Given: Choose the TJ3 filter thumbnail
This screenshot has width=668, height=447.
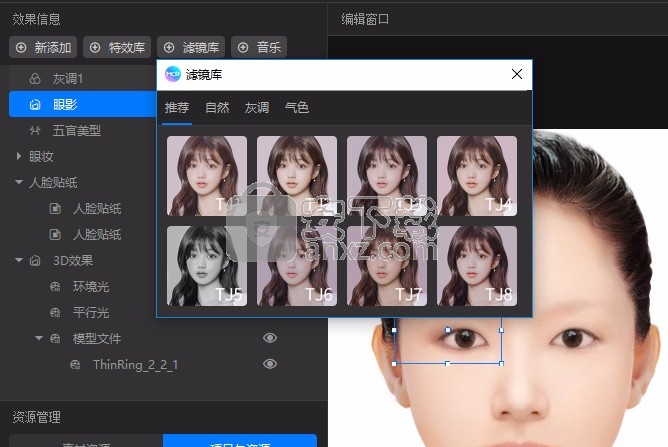Looking at the screenshot, I should coord(387,176).
